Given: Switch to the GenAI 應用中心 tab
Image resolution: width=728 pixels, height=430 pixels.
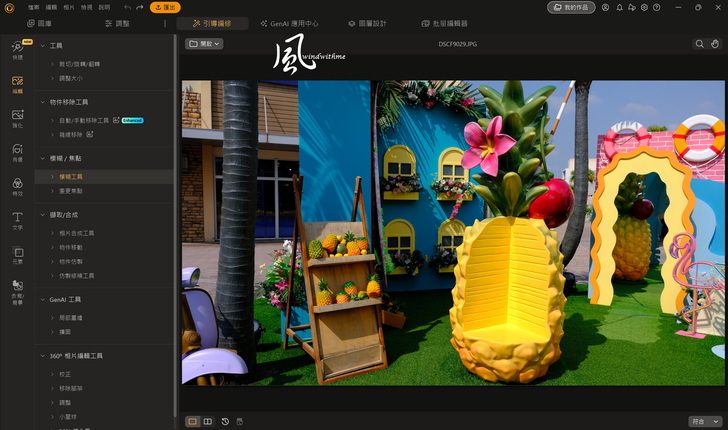Looking at the screenshot, I should click(289, 23).
